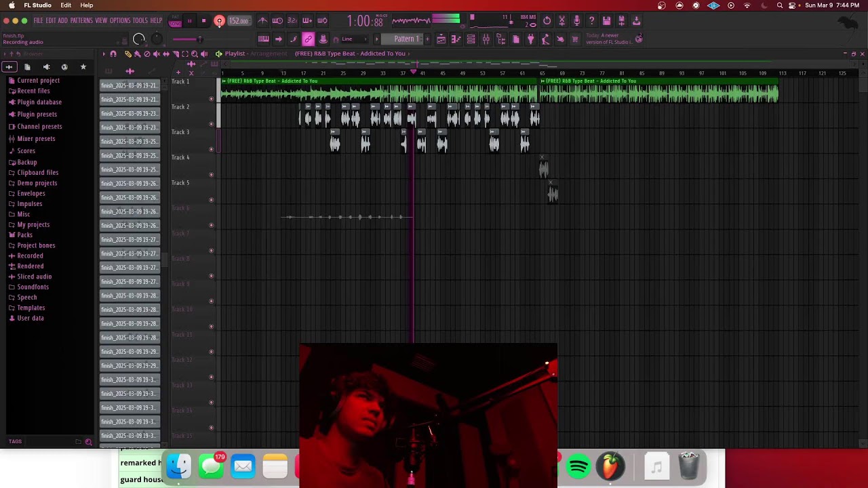Toggle loop recording icon
The height and width of the screenshot is (488, 868).
pyautogui.click(x=322, y=21)
